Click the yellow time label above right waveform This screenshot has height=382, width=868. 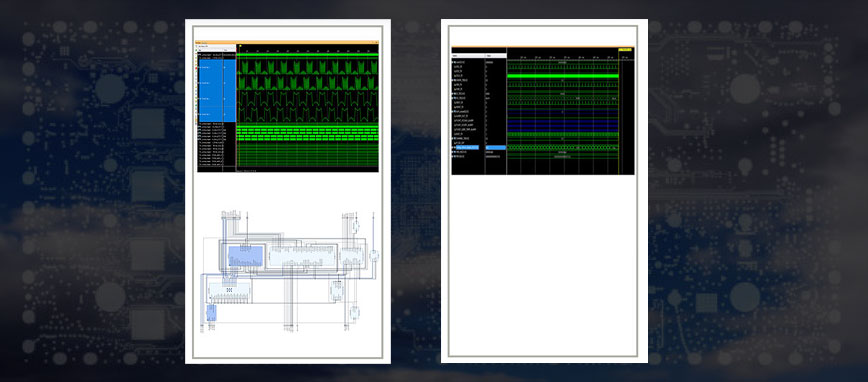click(626, 50)
